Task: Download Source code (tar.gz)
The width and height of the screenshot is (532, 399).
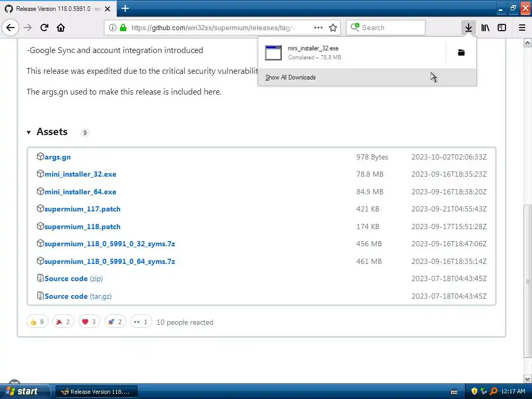Action: pyautogui.click(x=78, y=296)
